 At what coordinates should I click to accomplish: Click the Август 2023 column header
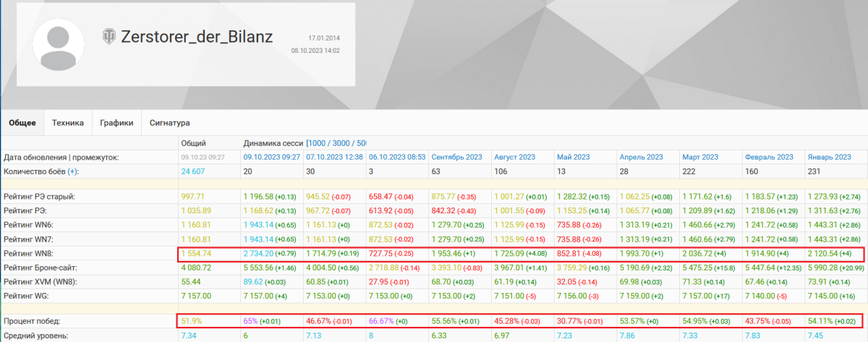pos(514,157)
